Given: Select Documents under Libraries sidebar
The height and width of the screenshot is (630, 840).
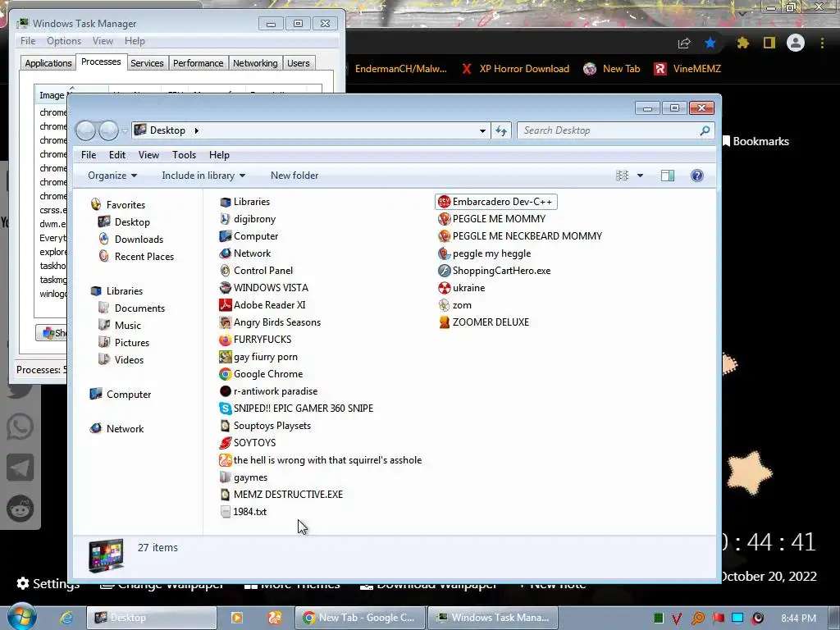Looking at the screenshot, I should point(139,308).
